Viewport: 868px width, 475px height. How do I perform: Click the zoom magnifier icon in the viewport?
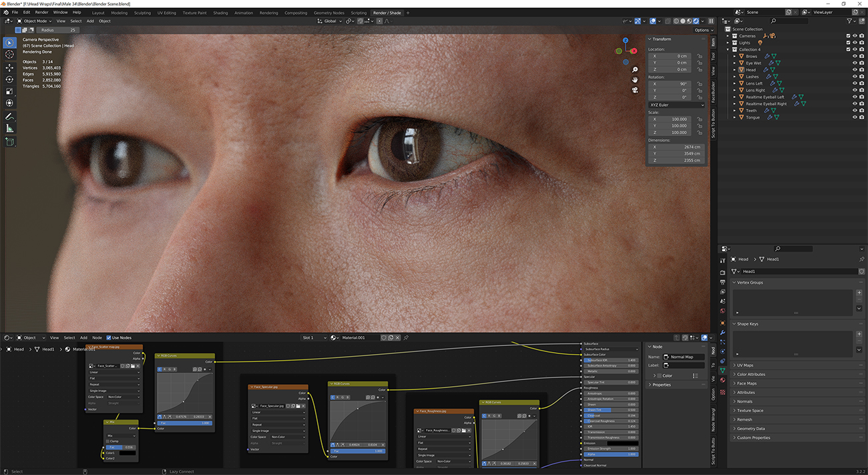point(635,69)
